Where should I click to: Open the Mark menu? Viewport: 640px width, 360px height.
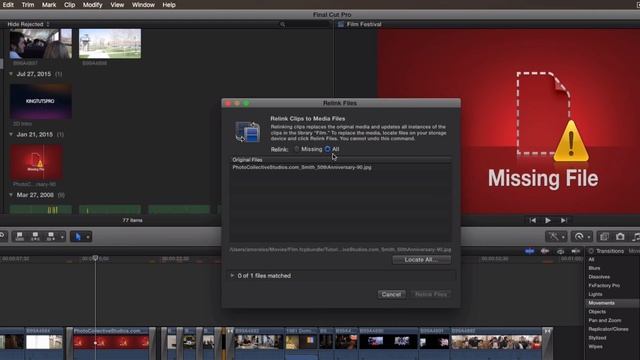click(49, 5)
